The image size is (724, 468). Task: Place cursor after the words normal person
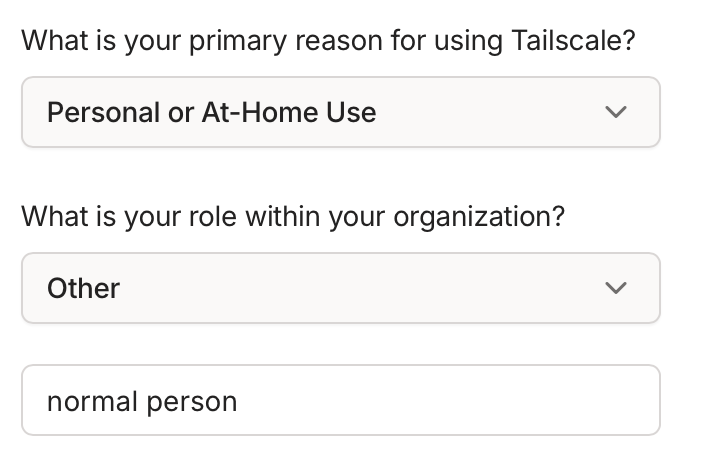click(x=240, y=402)
